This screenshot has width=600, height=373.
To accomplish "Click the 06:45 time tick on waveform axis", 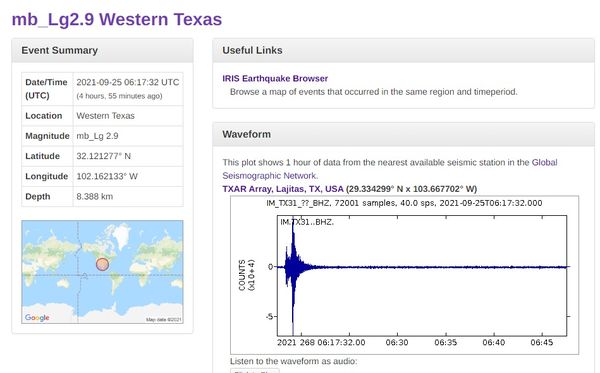I will click(x=541, y=342).
